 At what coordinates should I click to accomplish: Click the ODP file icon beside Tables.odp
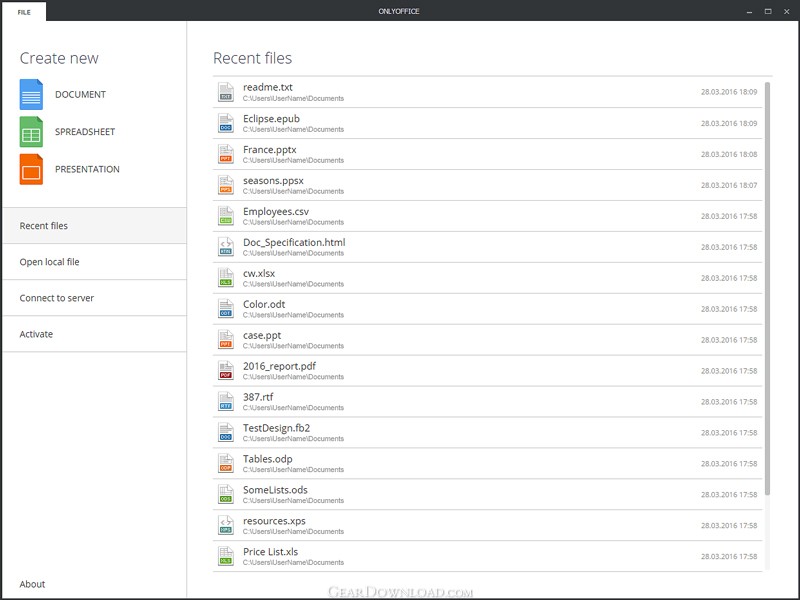226,464
